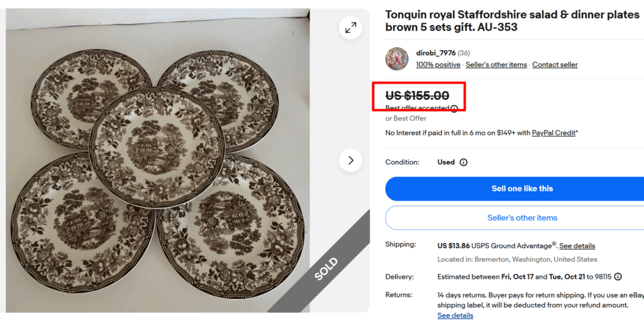This screenshot has width=644, height=321.
Task: Open the Delivery estimate info icon
Action: (618, 276)
